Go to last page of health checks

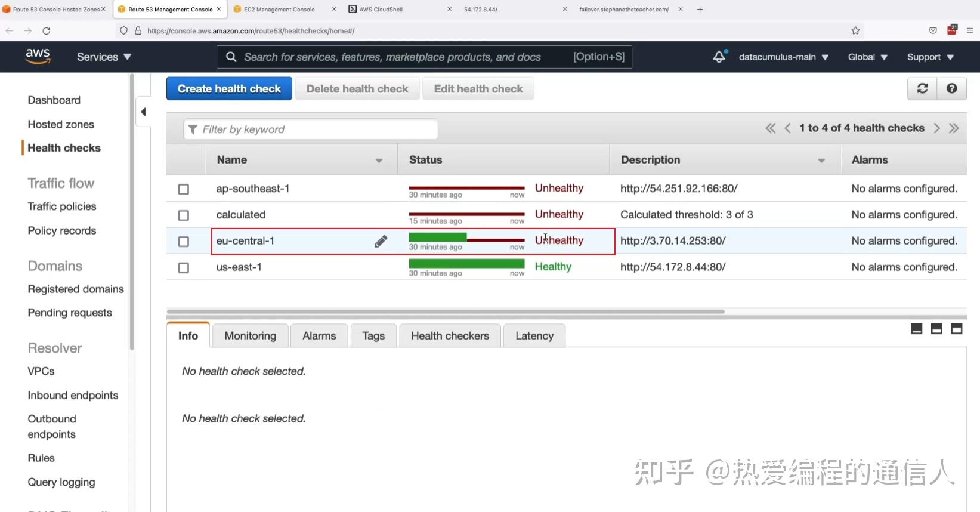tap(954, 128)
